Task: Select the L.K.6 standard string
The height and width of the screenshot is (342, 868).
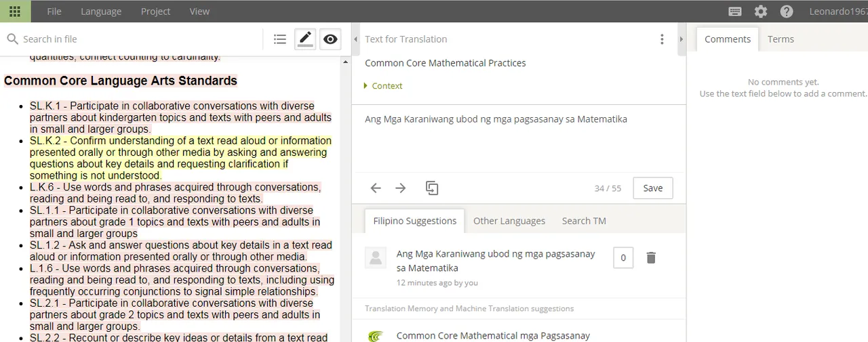Action: coord(176,193)
